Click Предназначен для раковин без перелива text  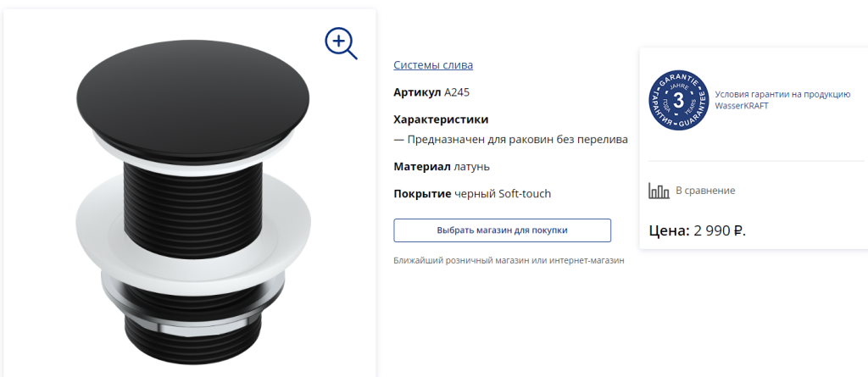point(518,140)
